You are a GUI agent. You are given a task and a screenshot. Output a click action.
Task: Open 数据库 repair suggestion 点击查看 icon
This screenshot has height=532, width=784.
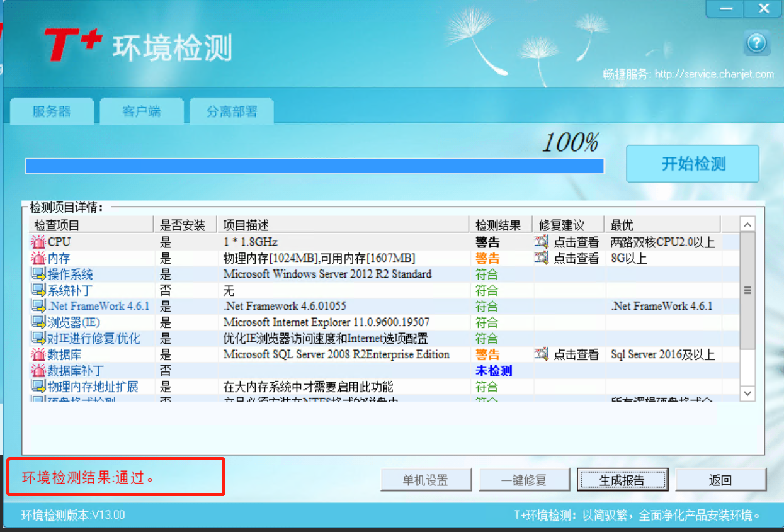point(542,354)
